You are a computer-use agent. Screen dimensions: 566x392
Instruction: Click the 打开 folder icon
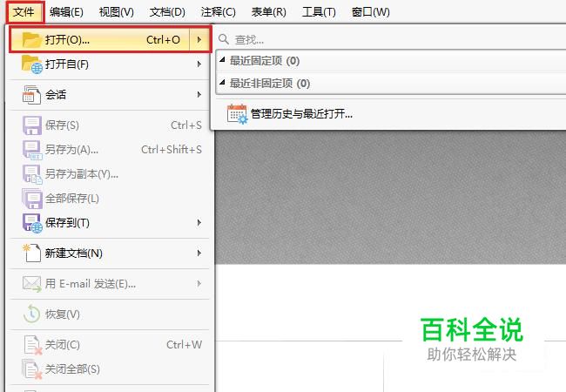(31, 40)
